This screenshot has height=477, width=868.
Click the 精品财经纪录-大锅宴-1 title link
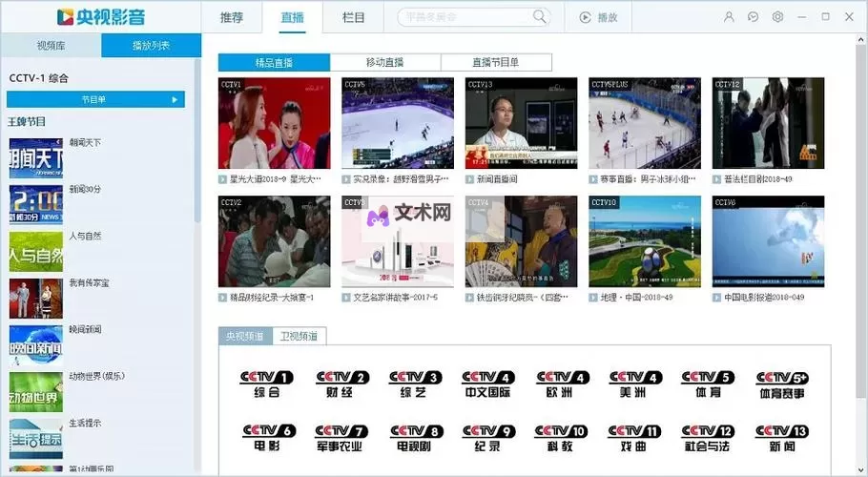[272, 297]
